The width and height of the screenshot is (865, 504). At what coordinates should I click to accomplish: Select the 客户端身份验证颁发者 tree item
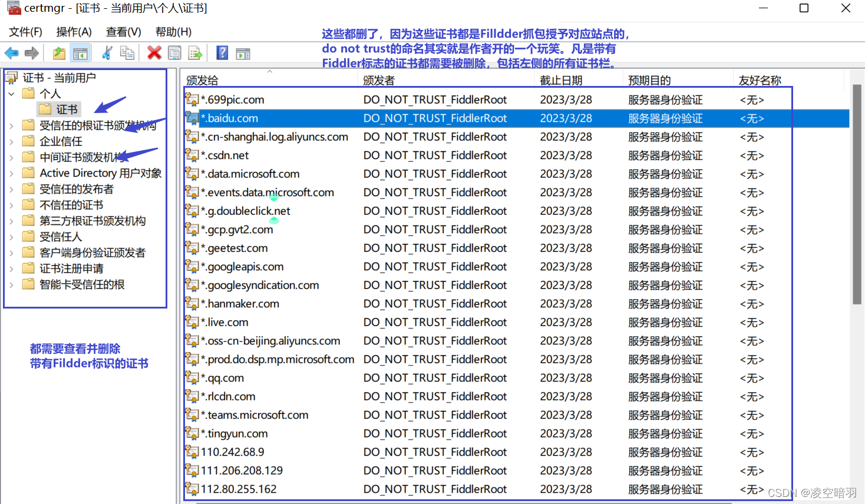93,252
